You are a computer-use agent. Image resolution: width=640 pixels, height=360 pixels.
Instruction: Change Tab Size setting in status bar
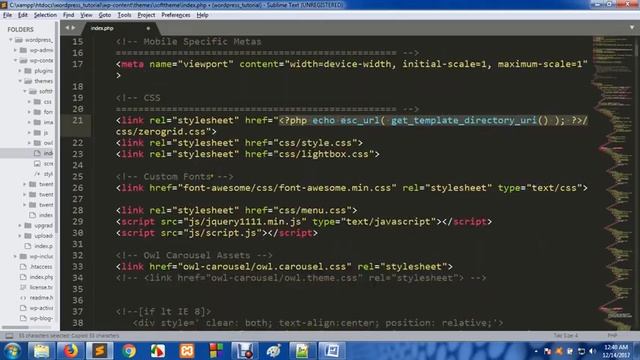566,336
